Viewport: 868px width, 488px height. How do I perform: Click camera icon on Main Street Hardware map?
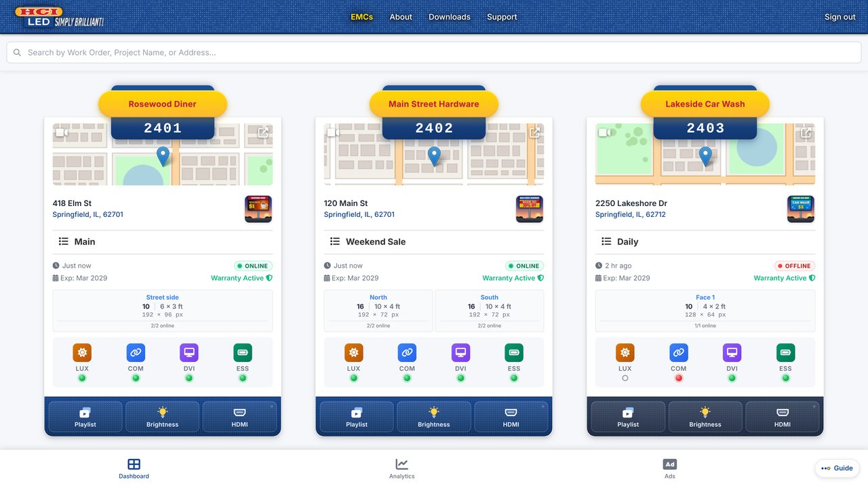(x=333, y=133)
